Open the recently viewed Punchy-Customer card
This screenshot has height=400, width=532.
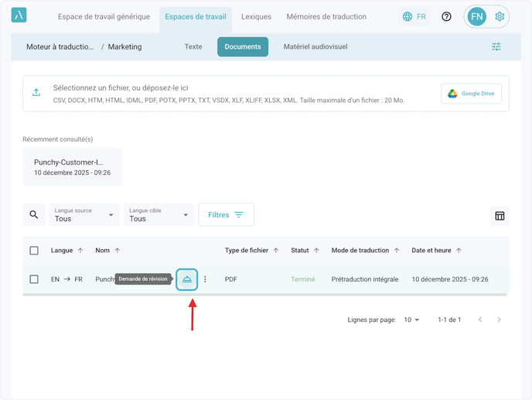click(72, 167)
